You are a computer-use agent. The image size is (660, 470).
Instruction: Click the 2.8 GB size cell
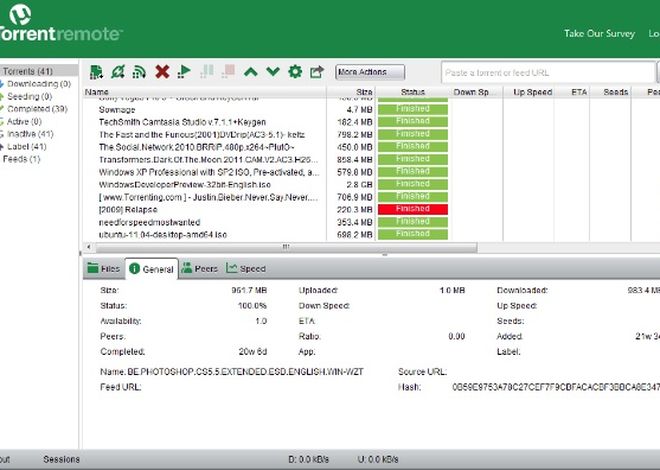pos(361,185)
